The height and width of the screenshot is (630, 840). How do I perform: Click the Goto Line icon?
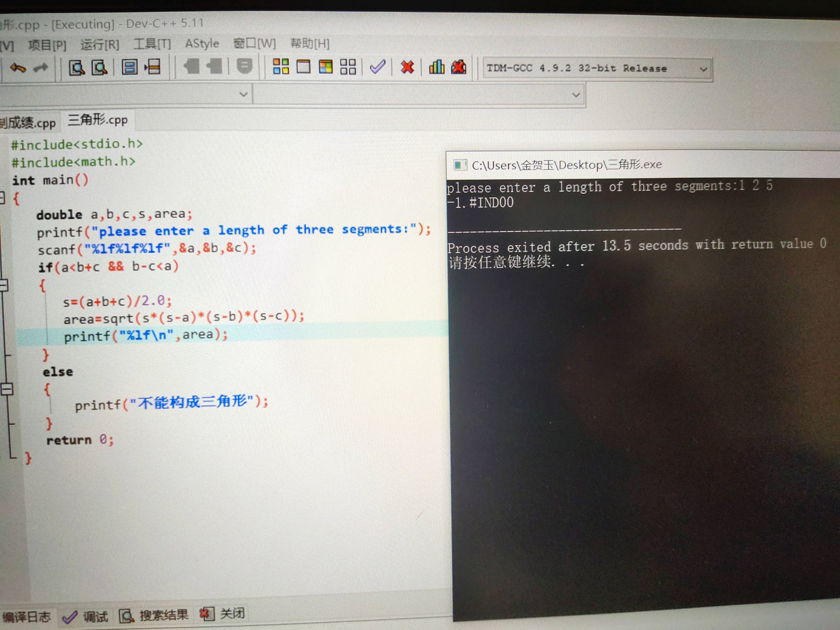pos(153,67)
